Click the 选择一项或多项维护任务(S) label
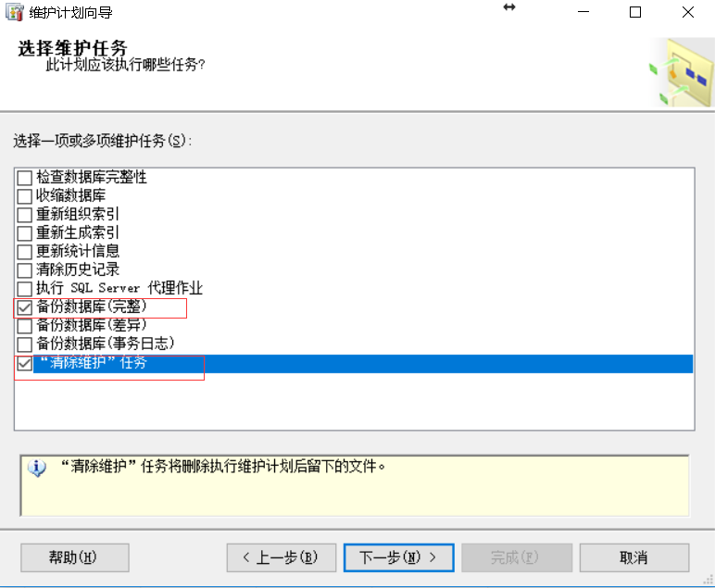715x588 pixels. point(103,141)
